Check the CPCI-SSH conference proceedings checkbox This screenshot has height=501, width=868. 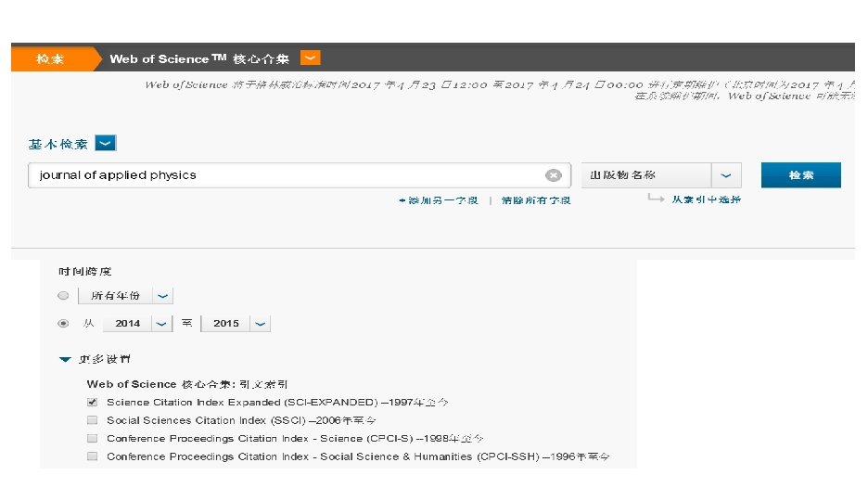click(93, 456)
